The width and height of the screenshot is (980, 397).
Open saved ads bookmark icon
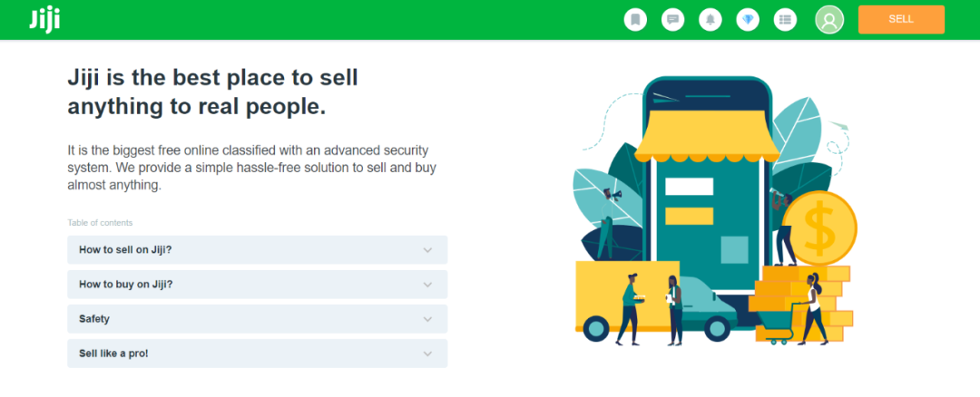(636, 19)
